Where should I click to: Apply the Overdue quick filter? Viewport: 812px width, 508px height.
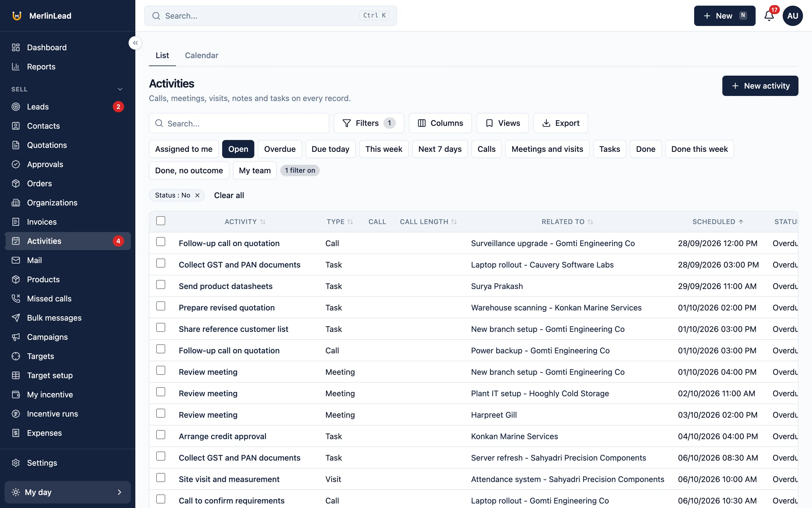click(x=280, y=149)
